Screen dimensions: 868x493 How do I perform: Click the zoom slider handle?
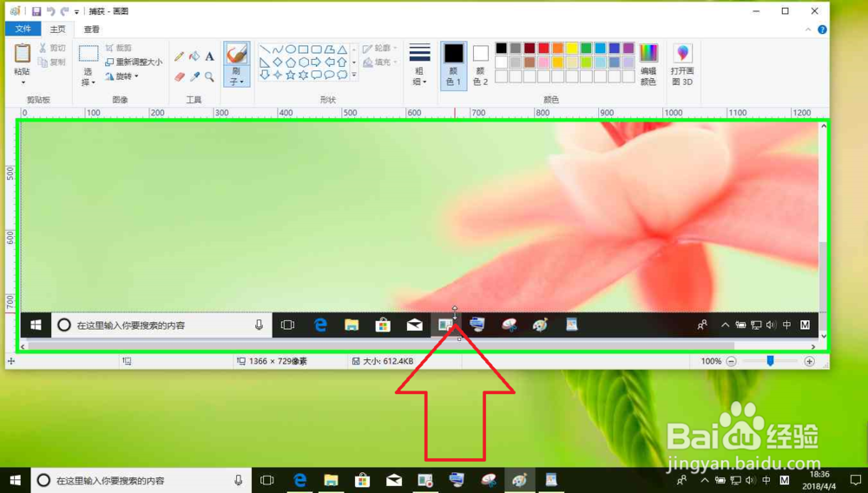coord(770,361)
